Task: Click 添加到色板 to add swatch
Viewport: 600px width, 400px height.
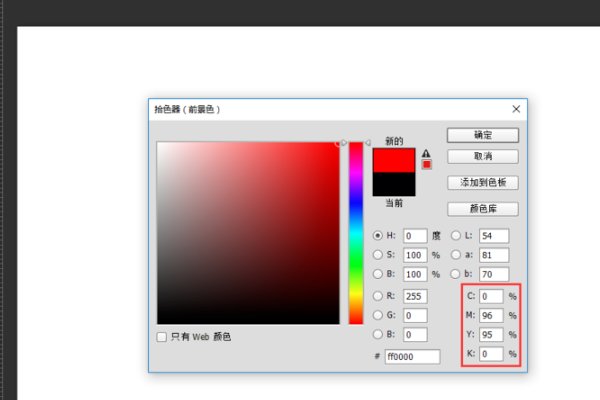Action: click(483, 182)
